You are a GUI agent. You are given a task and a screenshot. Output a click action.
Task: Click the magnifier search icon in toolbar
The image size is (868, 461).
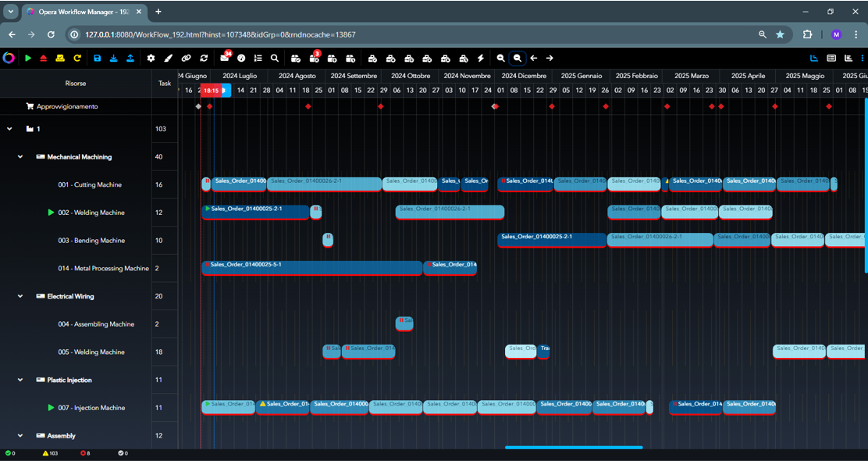tap(275, 59)
